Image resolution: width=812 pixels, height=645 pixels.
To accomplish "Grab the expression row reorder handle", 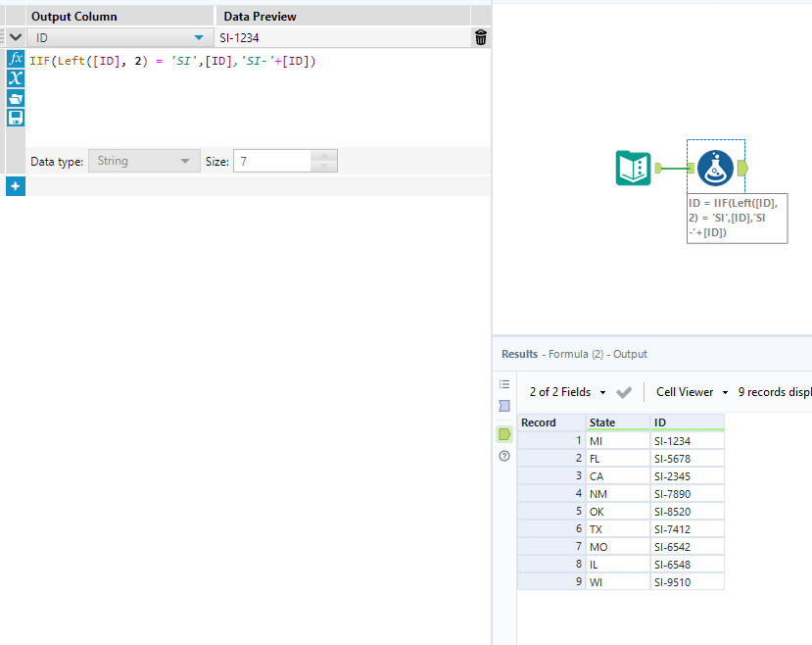I will [x=2, y=37].
